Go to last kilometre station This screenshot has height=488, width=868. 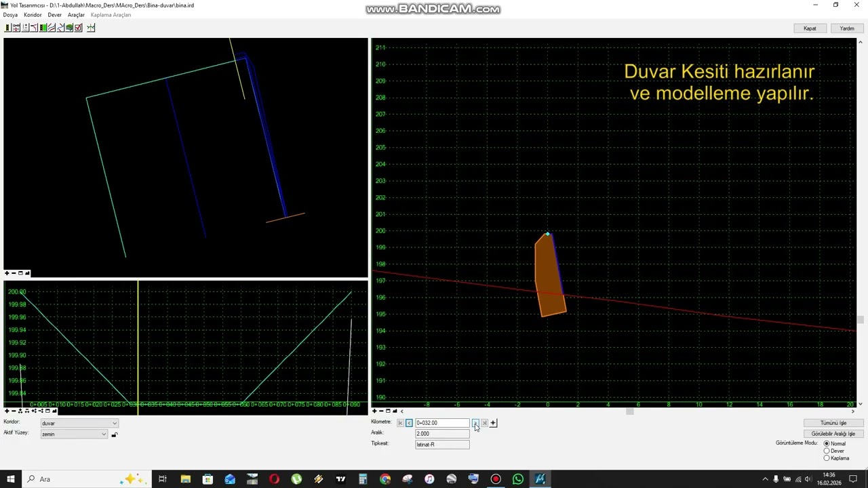(484, 423)
